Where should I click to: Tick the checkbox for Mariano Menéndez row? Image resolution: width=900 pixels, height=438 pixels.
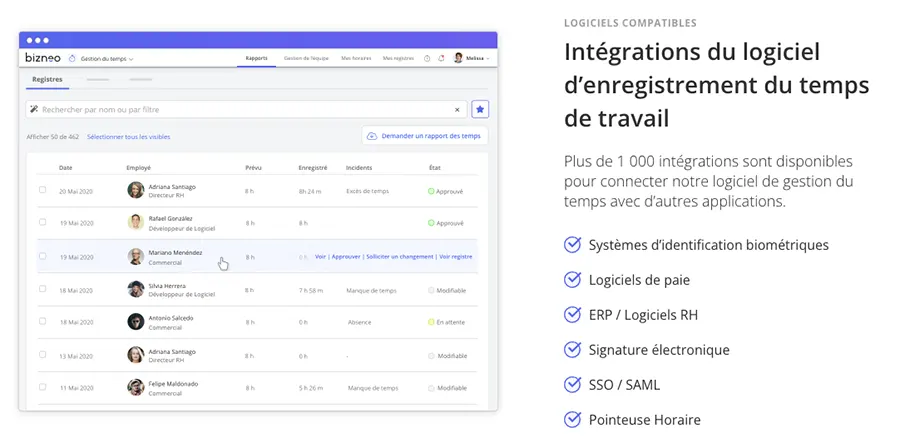pos(42,256)
